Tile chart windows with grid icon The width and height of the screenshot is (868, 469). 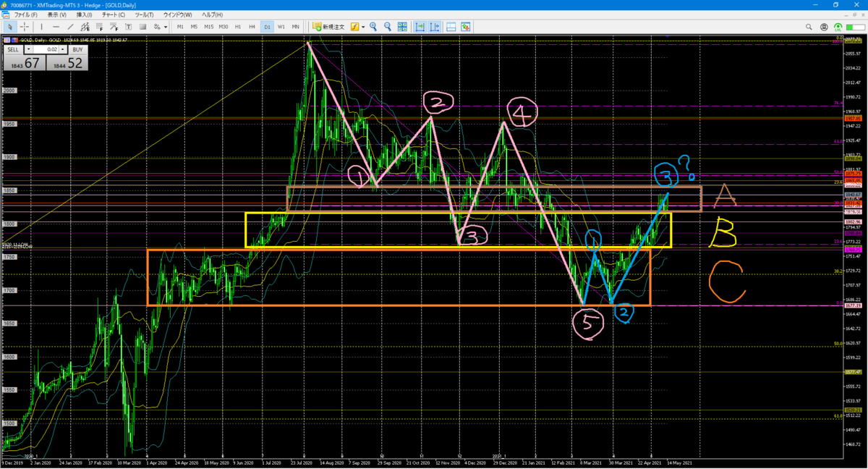[402, 27]
